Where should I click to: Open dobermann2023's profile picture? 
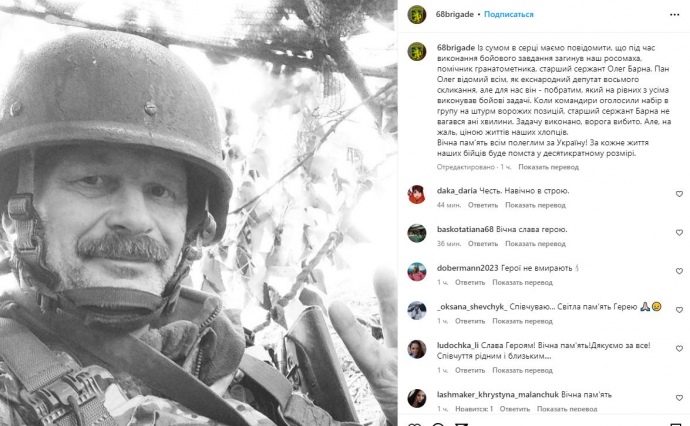(416, 272)
